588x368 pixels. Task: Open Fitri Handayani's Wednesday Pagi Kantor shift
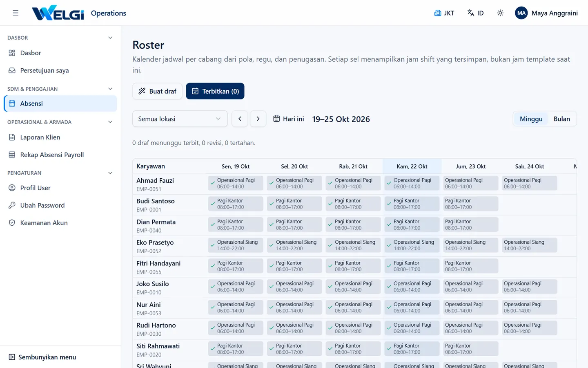pos(353,266)
